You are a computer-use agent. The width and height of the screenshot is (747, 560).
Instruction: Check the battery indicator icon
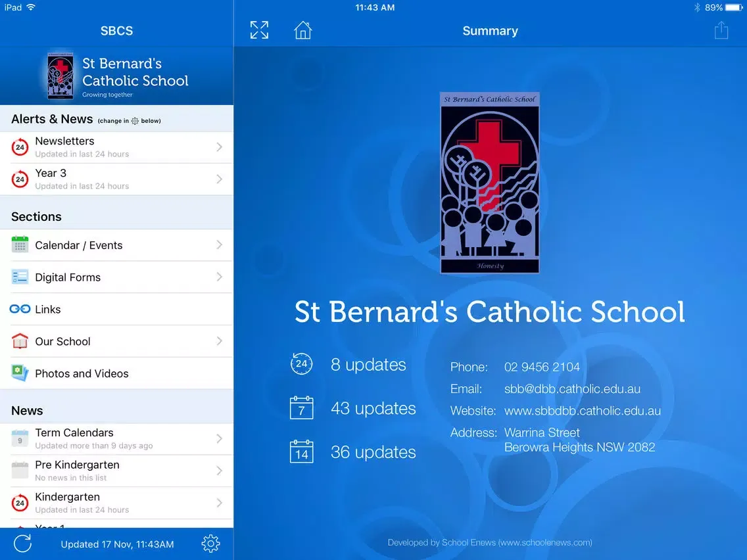(734, 7)
